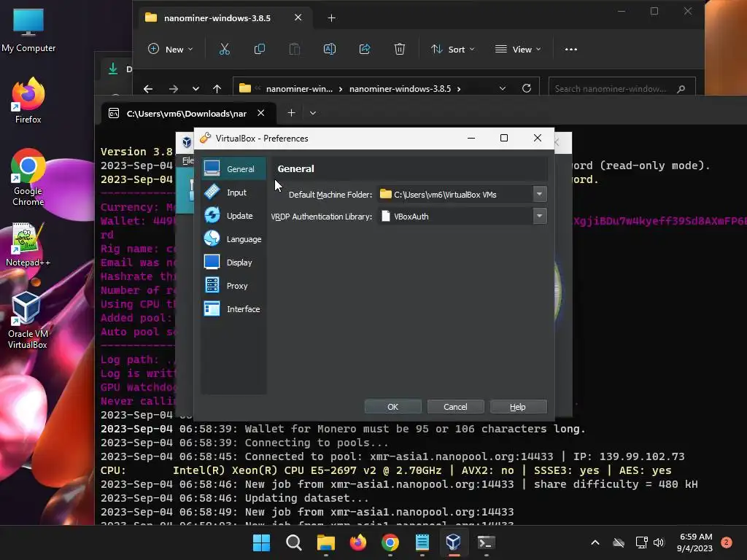This screenshot has height=560, width=747.
Task: Expand Default Machine Folder dropdown
Action: (x=539, y=194)
